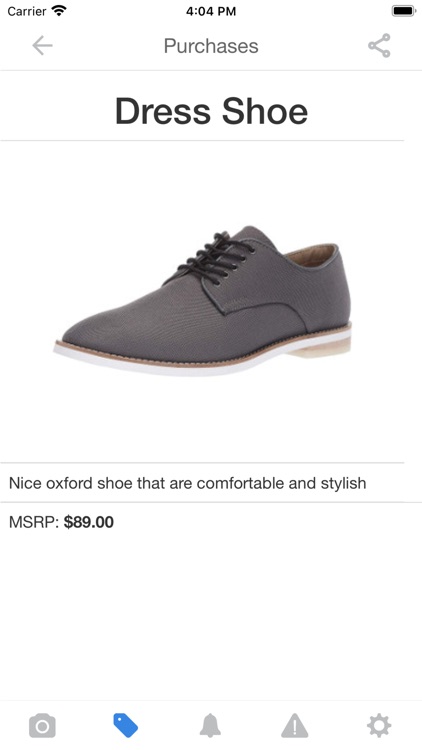Tap the Wi-Fi status icon

[x=59, y=11]
